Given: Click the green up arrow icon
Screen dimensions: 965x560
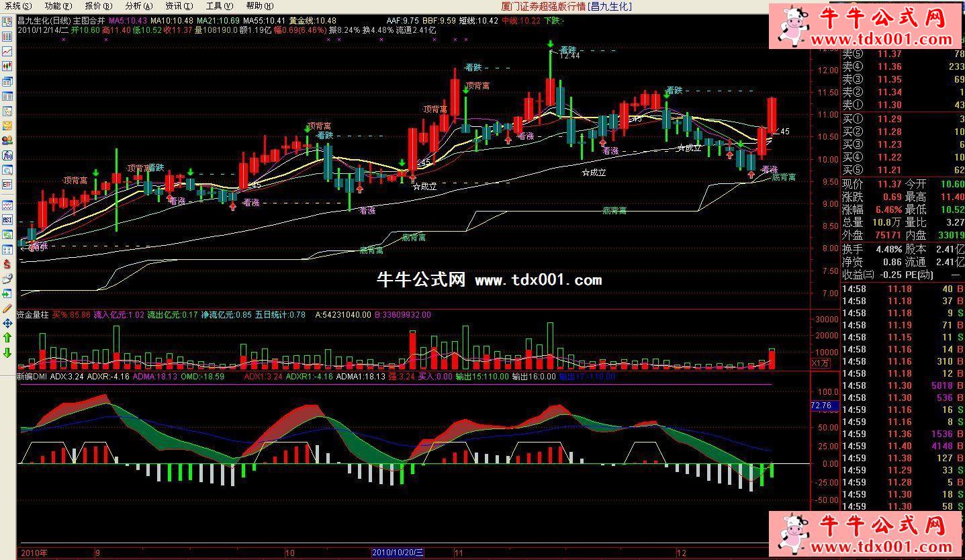Looking at the screenshot, I should coord(7,338).
